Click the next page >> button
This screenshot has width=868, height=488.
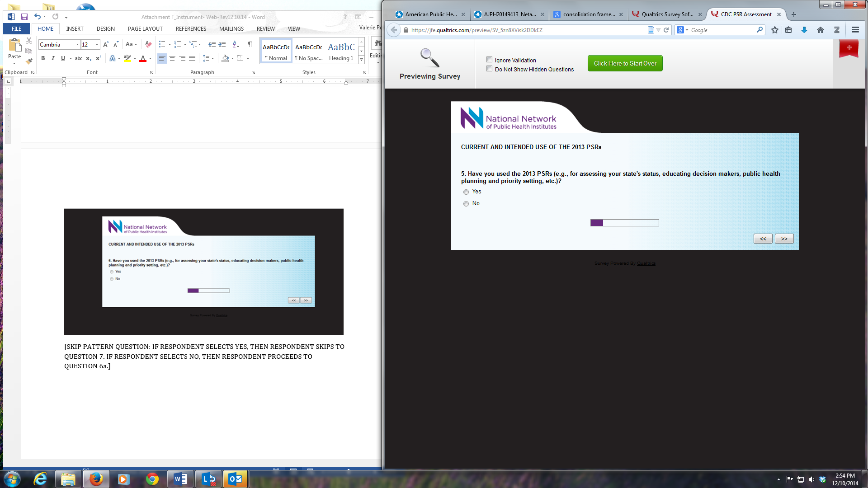[x=784, y=239]
